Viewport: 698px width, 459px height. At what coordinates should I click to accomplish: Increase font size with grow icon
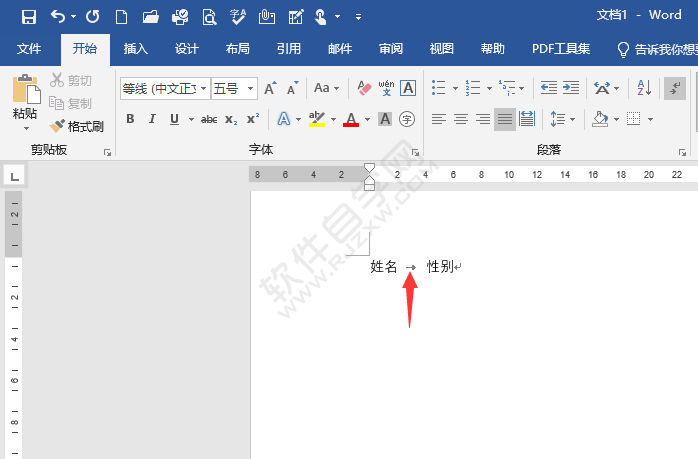(270, 89)
